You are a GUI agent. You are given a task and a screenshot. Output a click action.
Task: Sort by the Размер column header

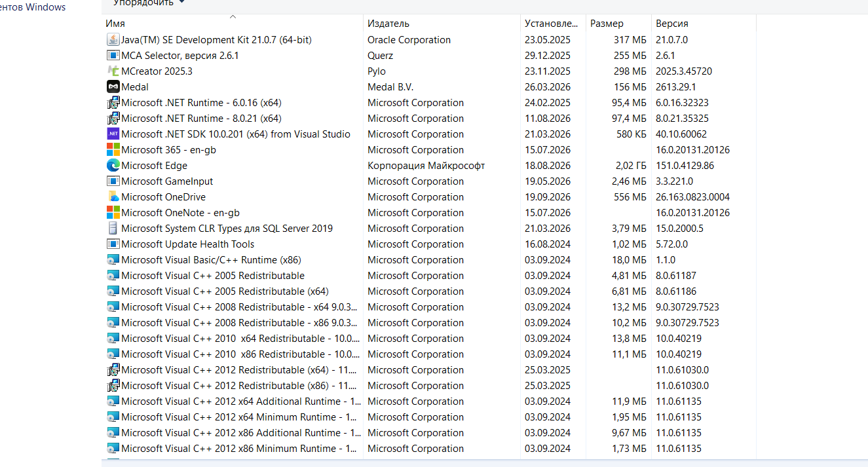pos(619,24)
